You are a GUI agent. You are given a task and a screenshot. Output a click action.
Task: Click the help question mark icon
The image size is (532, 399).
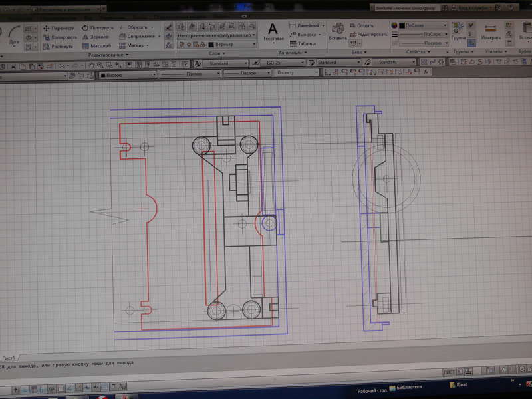(186, 64)
